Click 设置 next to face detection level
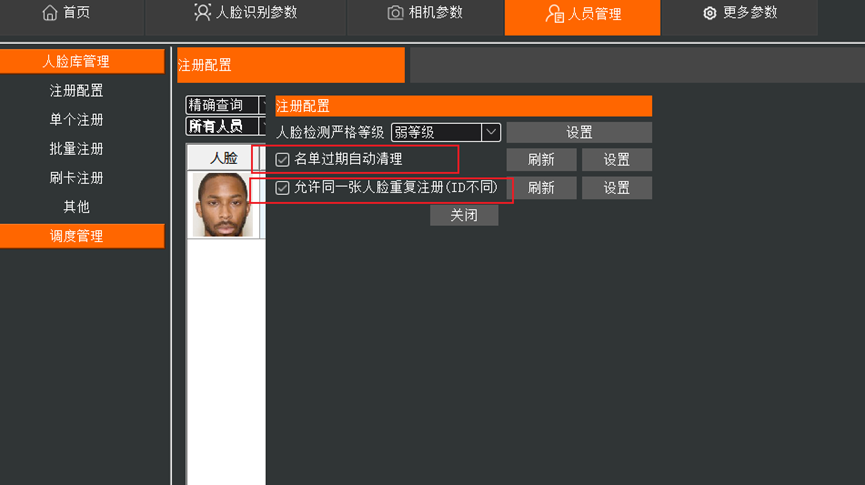The width and height of the screenshot is (865, 485). (579, 132)
